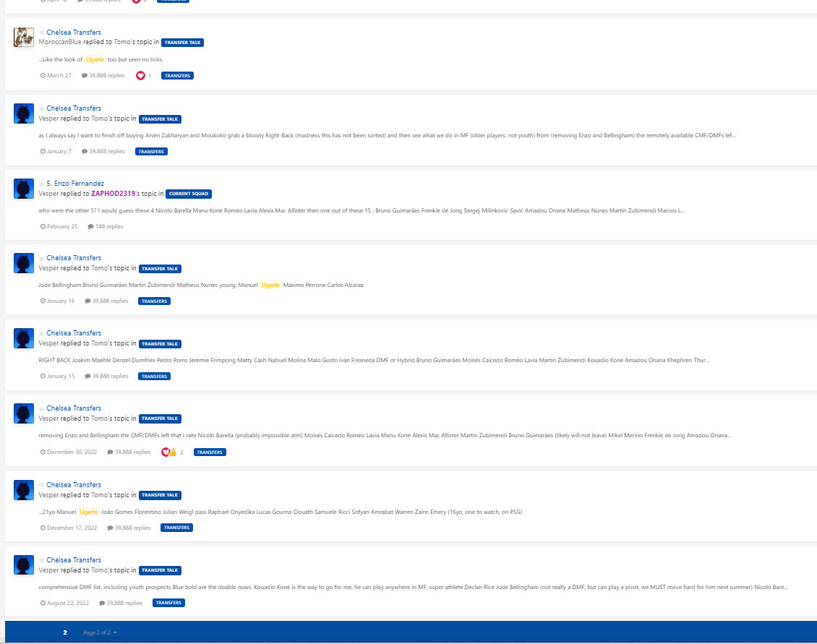Click the CURRENT SQUAD forum badge
Screen dimensions: 817x644
point(189,194)
